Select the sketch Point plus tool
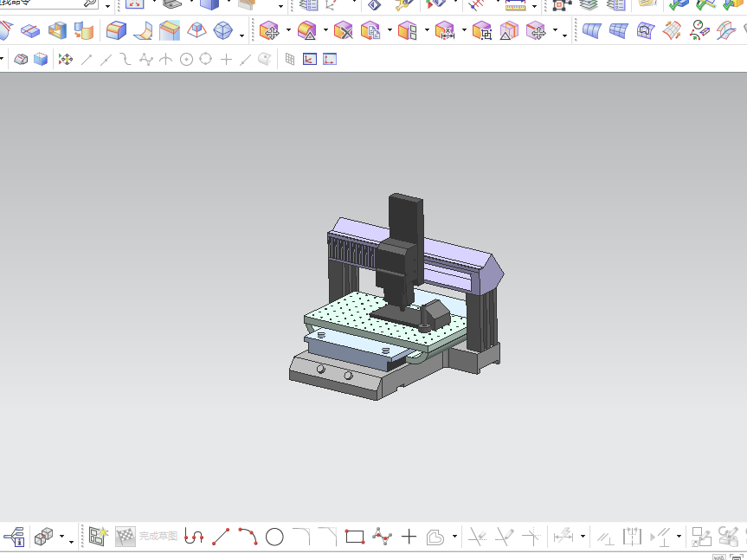 (409, 537)
